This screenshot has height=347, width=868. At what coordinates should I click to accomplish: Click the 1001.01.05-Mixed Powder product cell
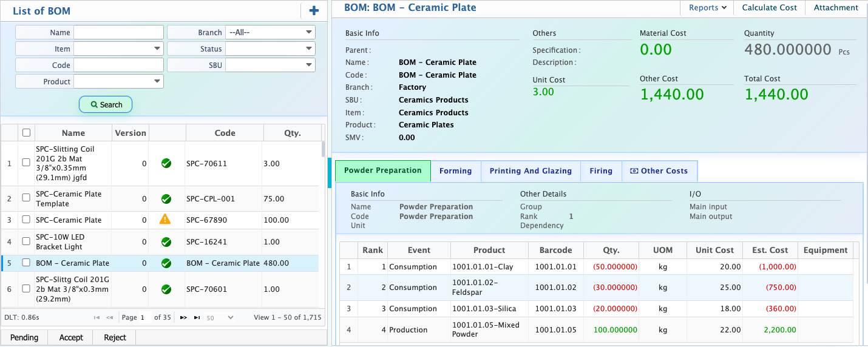click(489, 330)
